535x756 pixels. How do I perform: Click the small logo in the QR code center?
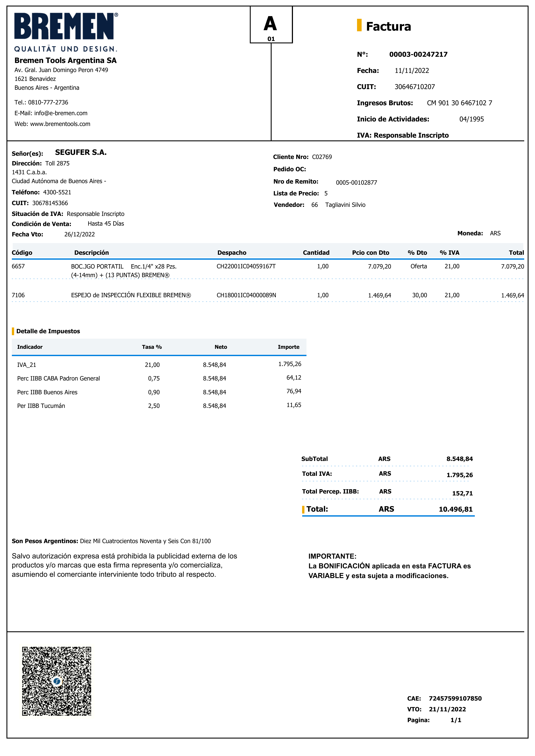pyautogui.click(x=57, y=681)
